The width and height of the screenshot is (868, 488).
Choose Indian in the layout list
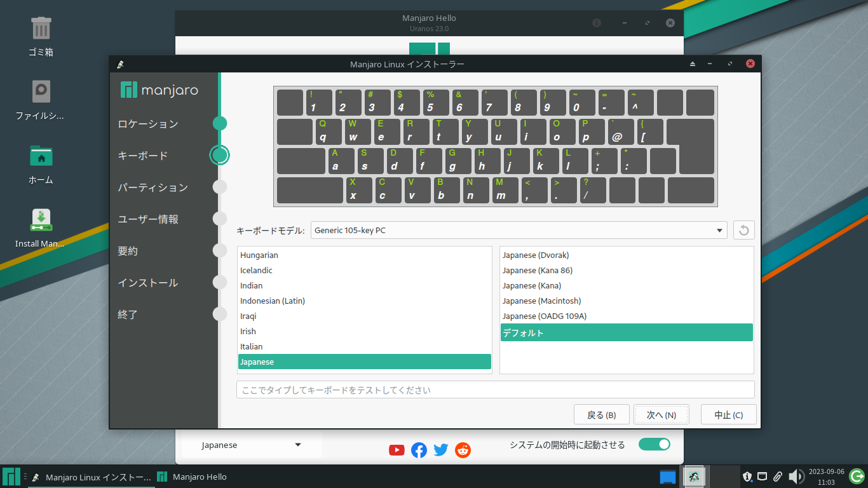click(365, 285)
